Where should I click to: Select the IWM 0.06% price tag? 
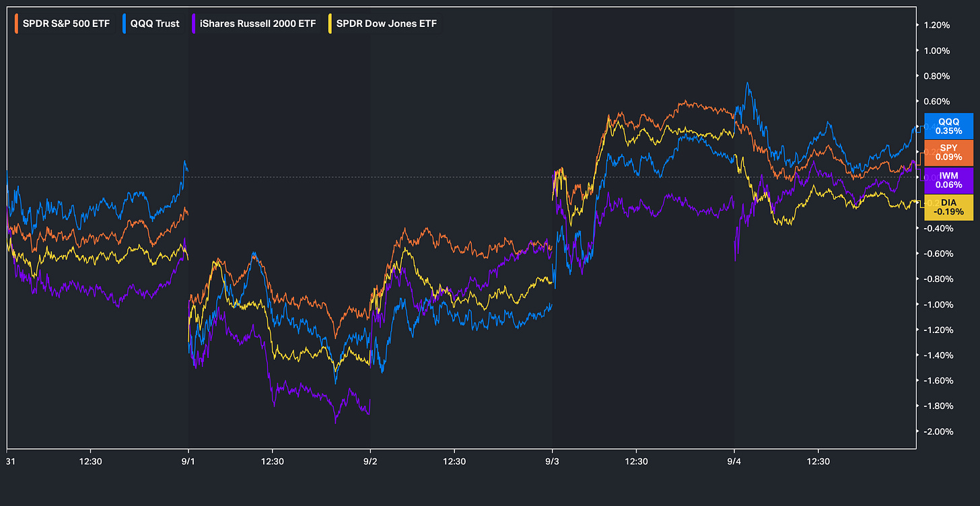[x=949, y=180]
